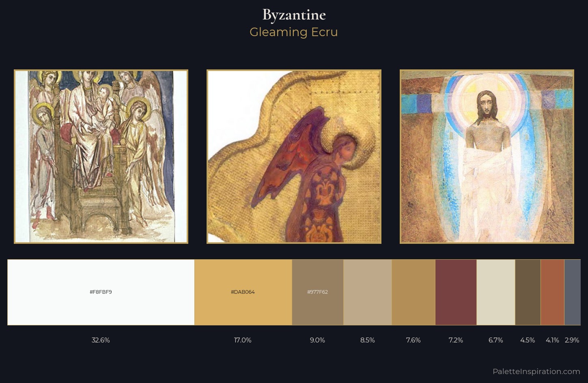Image resolution: width=588 pixels, height=383 pixels.
Task: Select the taupe #977F62 color swatch
Action: 318,292
